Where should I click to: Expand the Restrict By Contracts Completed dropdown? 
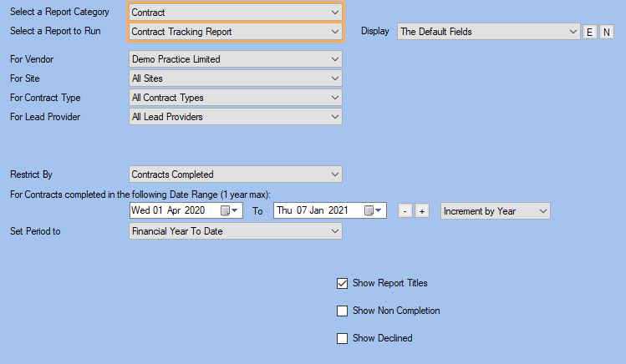236,174
